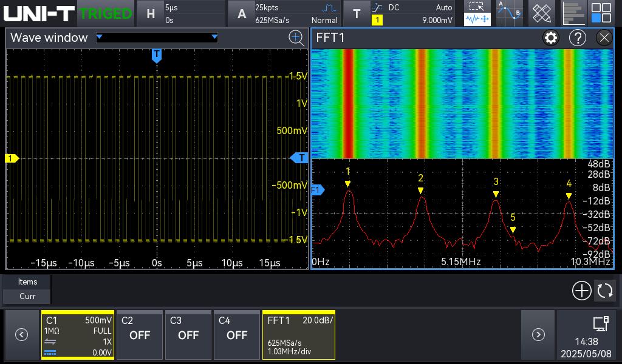Open the histogram bars icon

pyautogui.click(x=573, y=13)
